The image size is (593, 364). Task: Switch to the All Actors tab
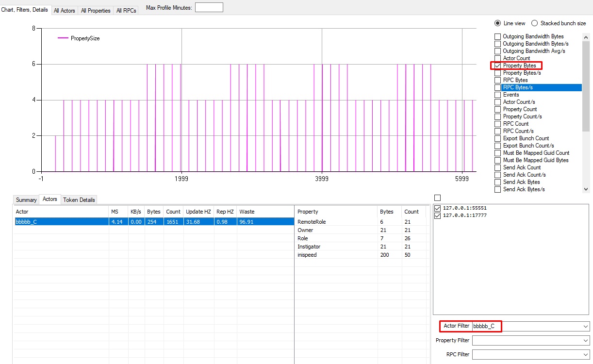(64, 10)
